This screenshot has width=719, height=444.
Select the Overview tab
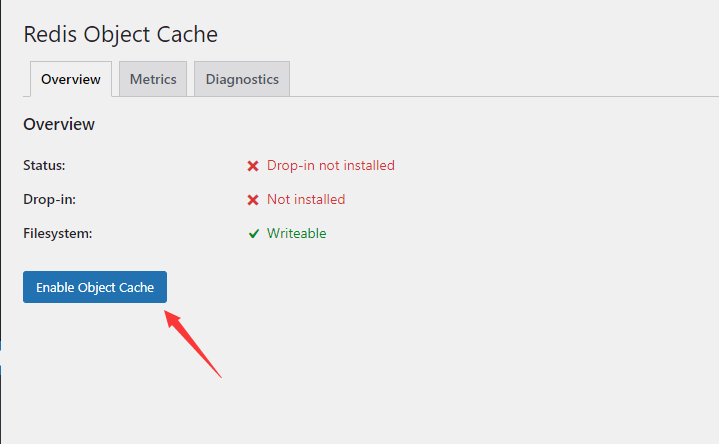pyautogui.click(x=71, y=79)
